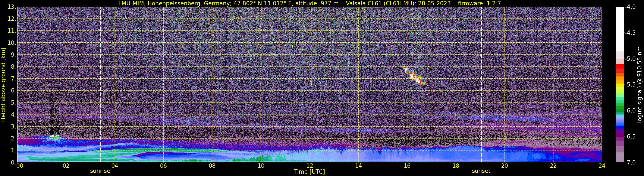
Task: Click the '-6.0' colorbar tick label
Action: (x=630, y=110)
